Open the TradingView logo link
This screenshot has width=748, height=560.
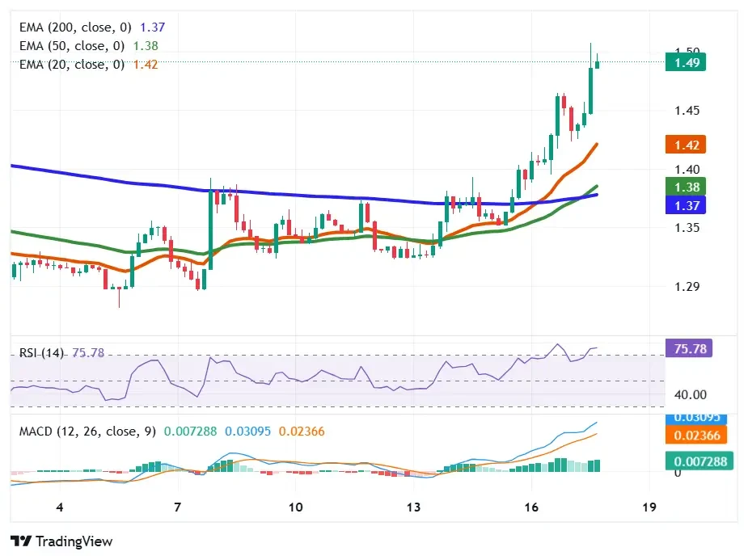[61, 541]
